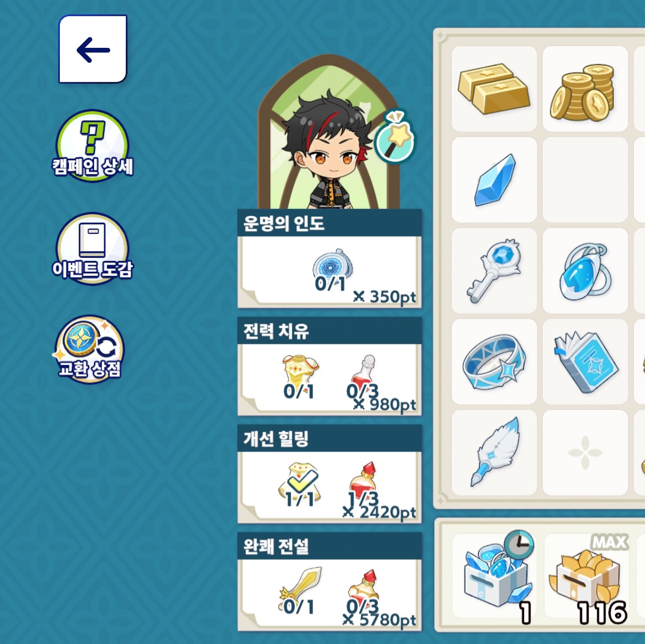Viewport: 645px width, 644px height.
Task: Select the gold bars reward tile
Action: coord(494,89)
